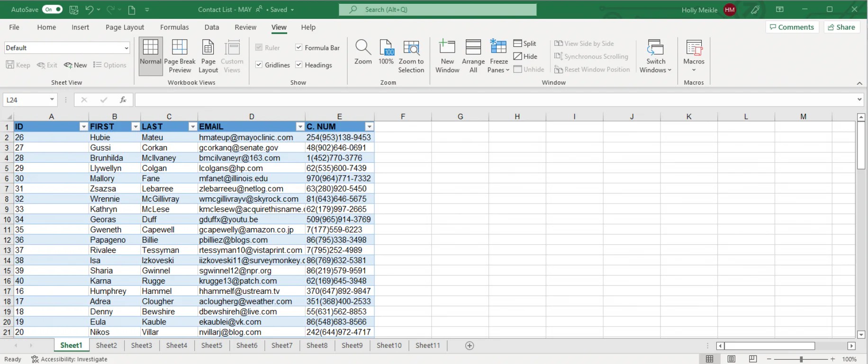Viewport: 868px width, 364px height.
Task: Open Page Break Preview
Action: [x=180, y=57]
